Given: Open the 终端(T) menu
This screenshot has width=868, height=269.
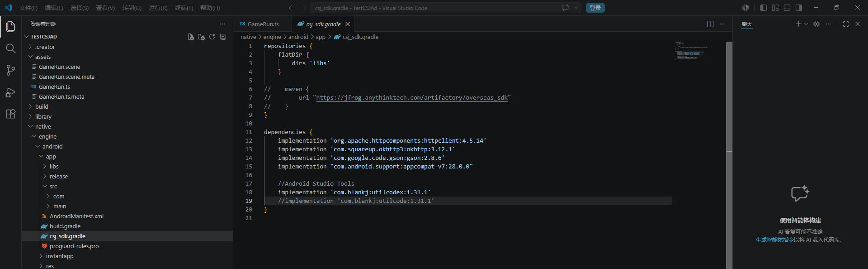Looking at the screenshot, I should pos(184,8).
